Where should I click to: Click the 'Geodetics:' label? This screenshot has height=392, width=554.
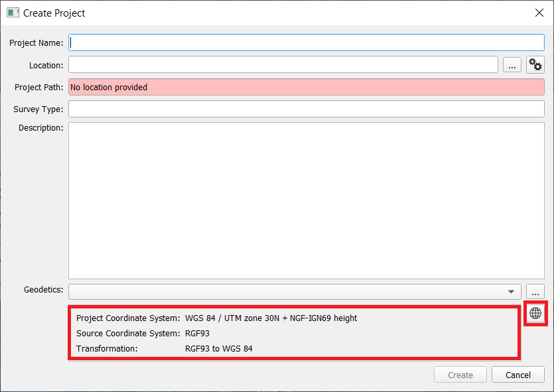click(x=44, y=290)
